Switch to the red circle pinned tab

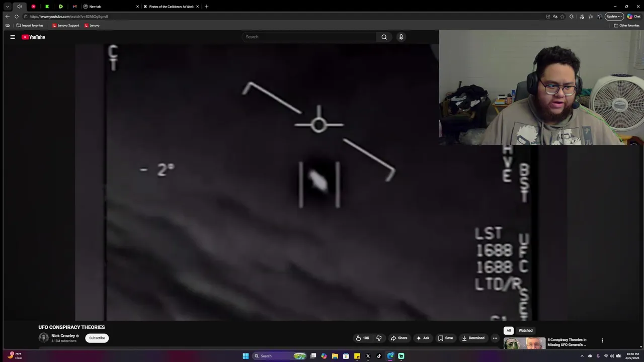click(x=33, y=7)
